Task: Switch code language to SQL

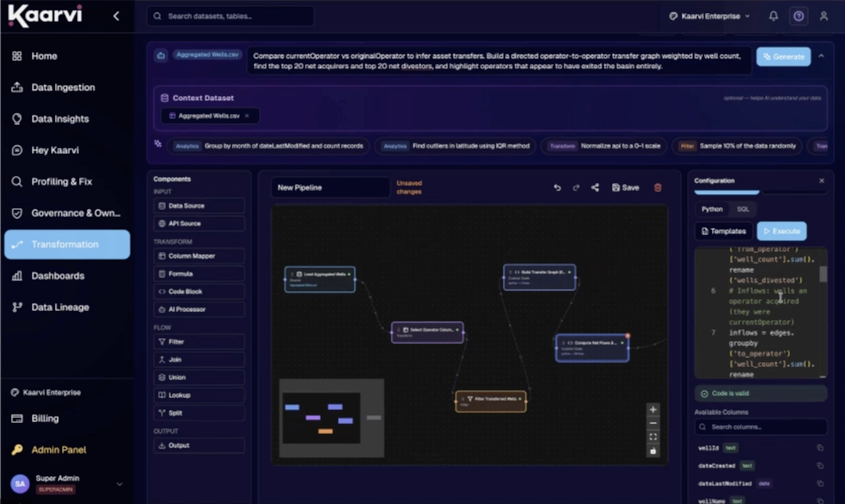Action: [x=743, y=209]
